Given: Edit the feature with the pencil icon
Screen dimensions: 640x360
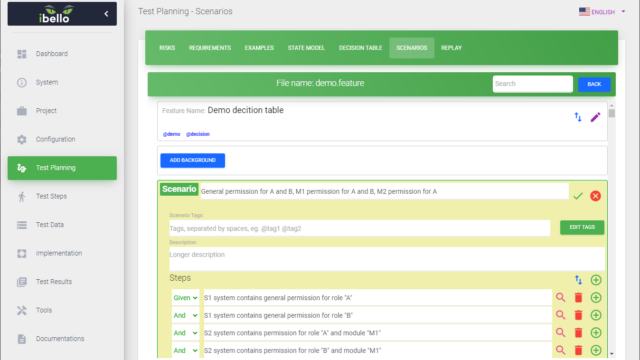Looking at the screenshot, I should coord(596,117).
